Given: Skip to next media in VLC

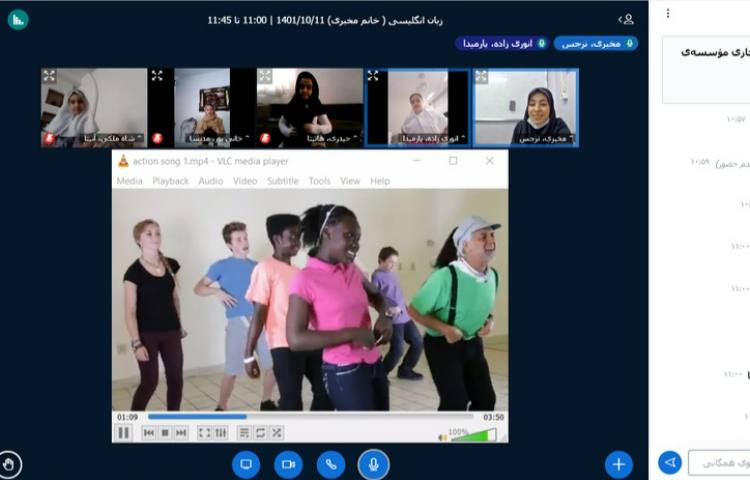Looking at the screenshot, I should (181, 433).
